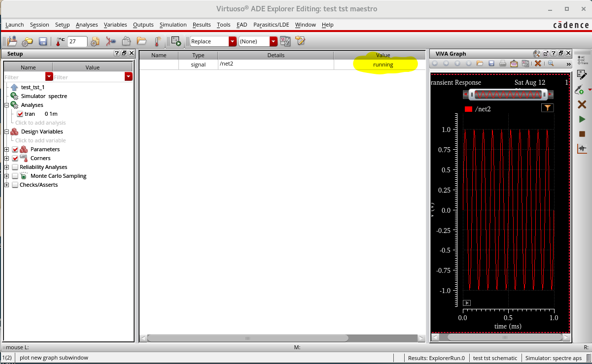The height and width of the screenshot is (364, 592).
Task: Open a graph file in ViVA toolbar
Action: click(x=481, y=63)
